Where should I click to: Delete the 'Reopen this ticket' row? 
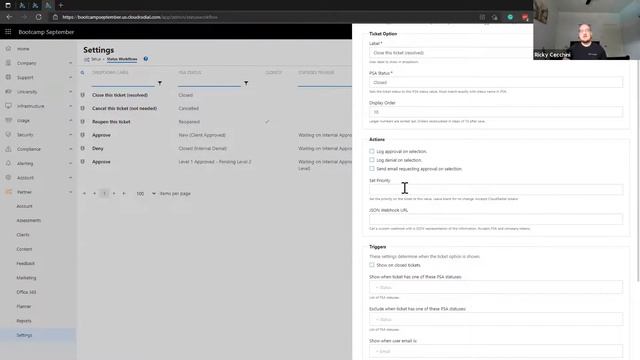coord(82,122)
